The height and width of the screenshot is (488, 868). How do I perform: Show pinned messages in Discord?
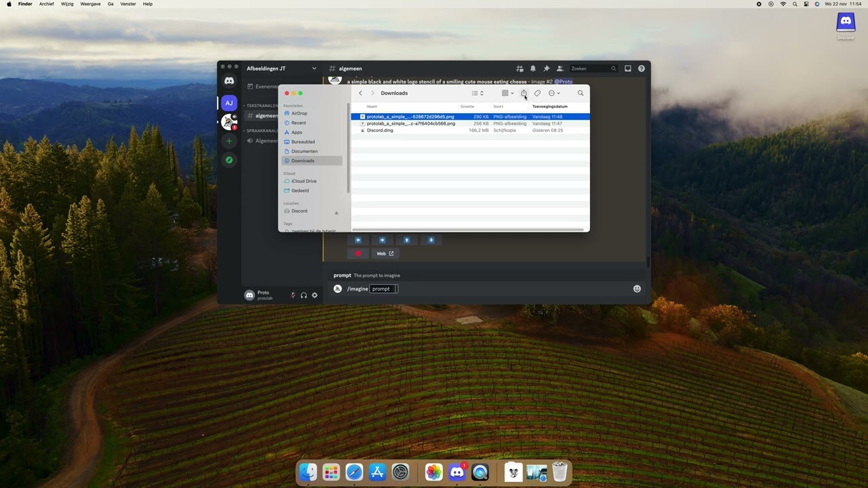click(x=547, y=68)
